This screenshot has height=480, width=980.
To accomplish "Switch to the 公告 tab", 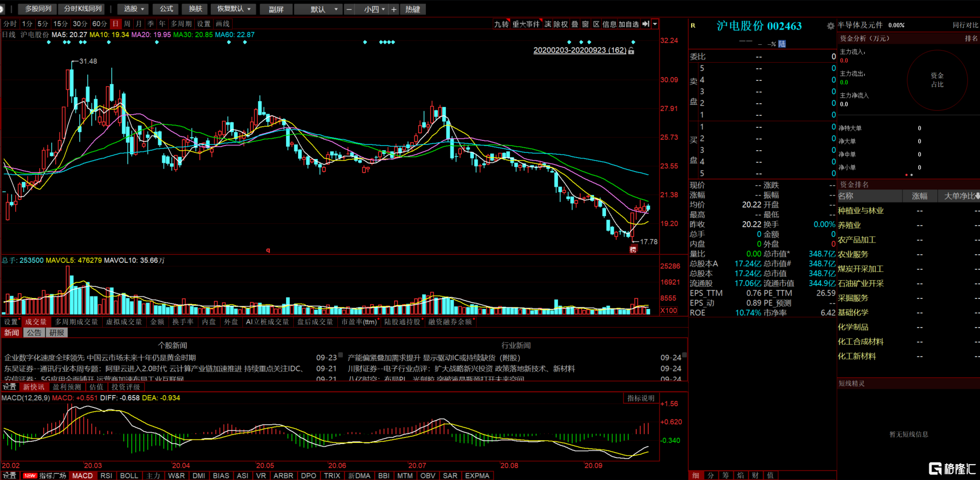I will tap(34, 333).
